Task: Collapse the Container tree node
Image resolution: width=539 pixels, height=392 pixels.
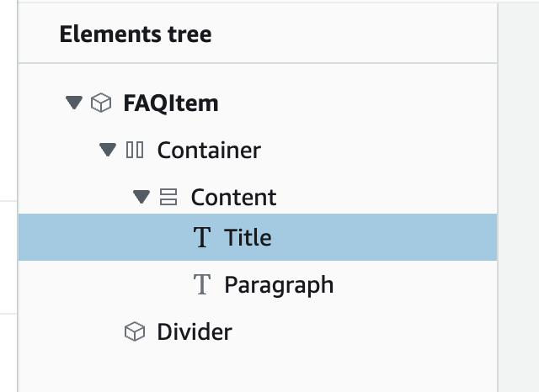Action: click(x=108, y=150)
